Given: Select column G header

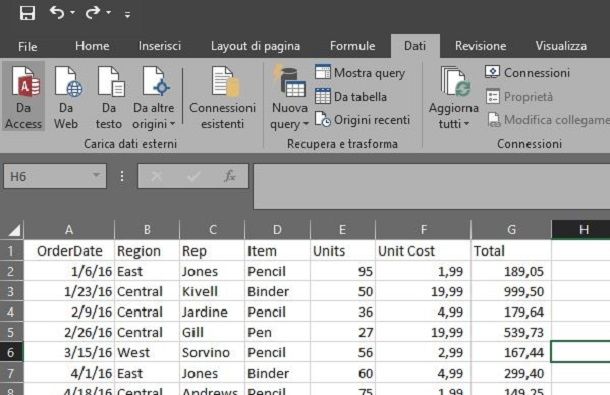Looking at the screenshot, I should (x=511, y=230).
